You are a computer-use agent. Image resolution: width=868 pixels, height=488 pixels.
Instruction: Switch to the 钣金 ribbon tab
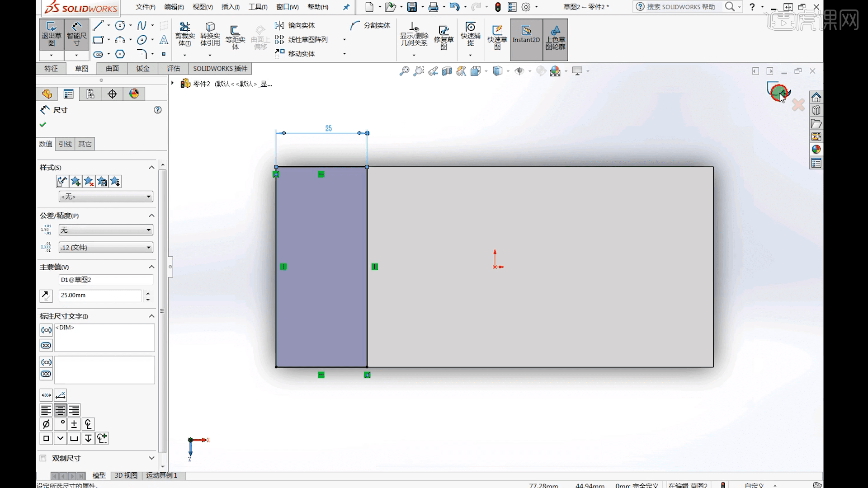tap(142, 68)
